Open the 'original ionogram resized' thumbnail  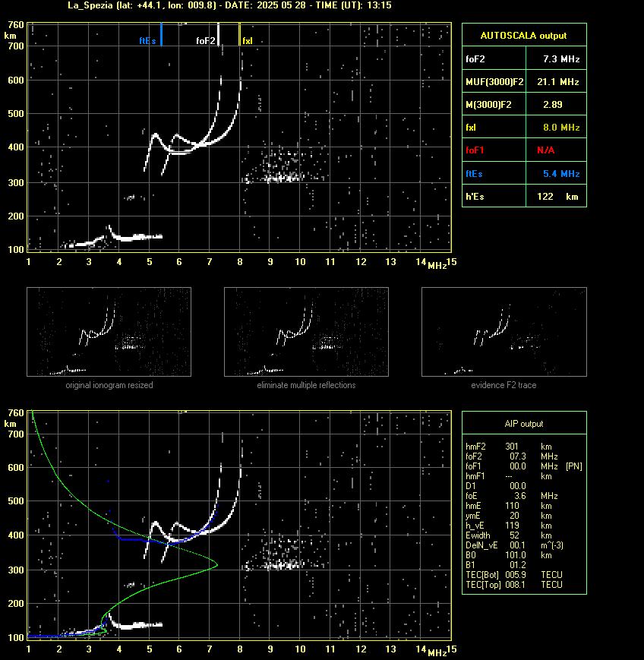click(x=109, y=332)
